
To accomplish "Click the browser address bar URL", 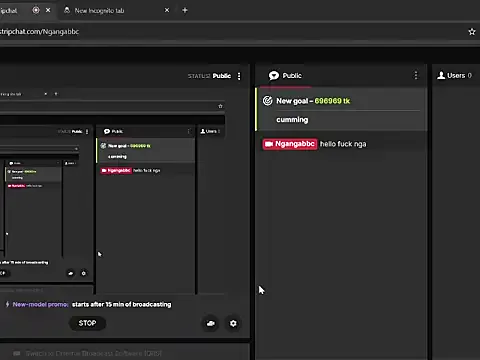I will 39,32.
